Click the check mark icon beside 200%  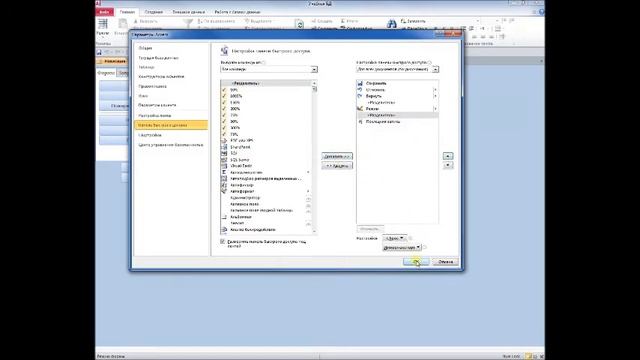(x=224, y=109)
